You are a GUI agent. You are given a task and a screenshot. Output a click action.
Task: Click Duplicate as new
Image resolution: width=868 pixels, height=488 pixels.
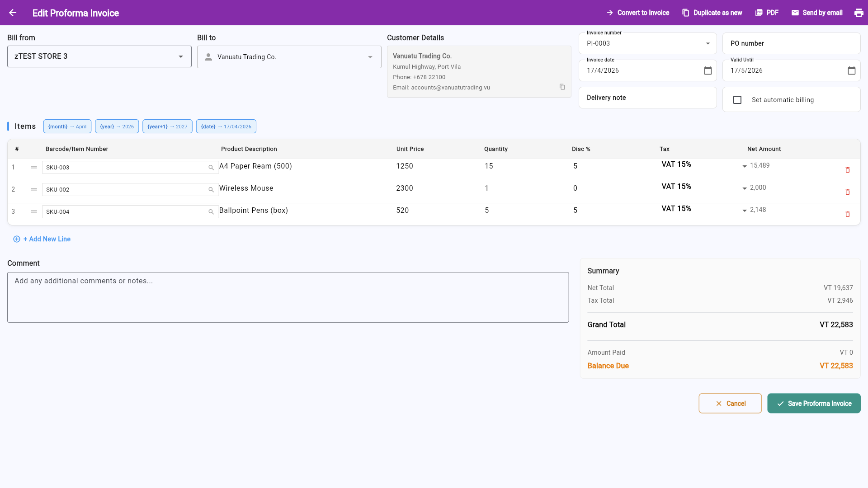(712, 13)
